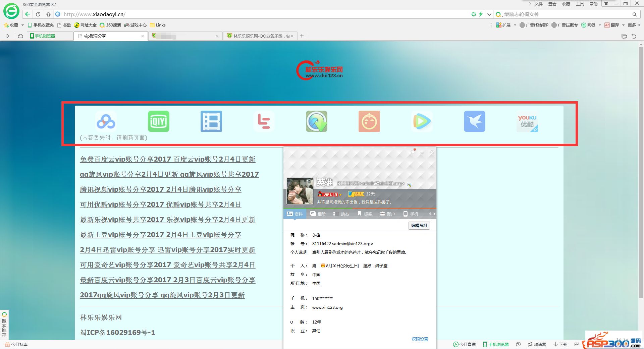Open the 最新乐视vip账号共享2017 link
Viewport: 644px width, 349px height.
coord(168,220)
